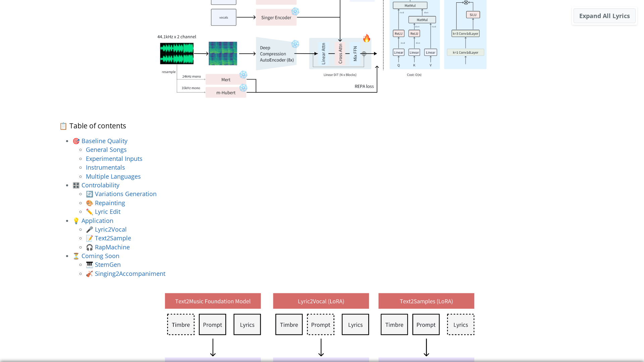Viewport: 644px width, 362px height.
Task: Navigate to Multiple Languages section
Action: pos(113,177)
